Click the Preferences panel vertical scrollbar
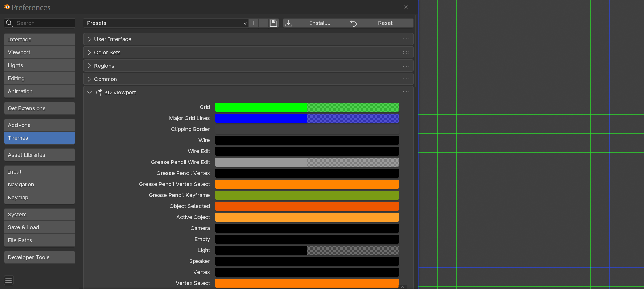 pyautogui.click(x=415, y=51)
